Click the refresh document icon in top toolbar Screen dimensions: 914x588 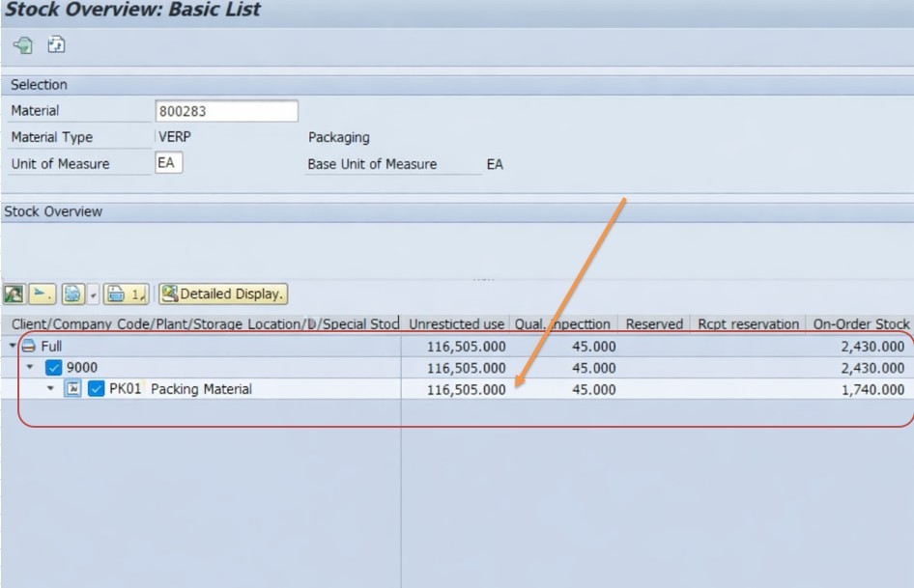[56, 44]
